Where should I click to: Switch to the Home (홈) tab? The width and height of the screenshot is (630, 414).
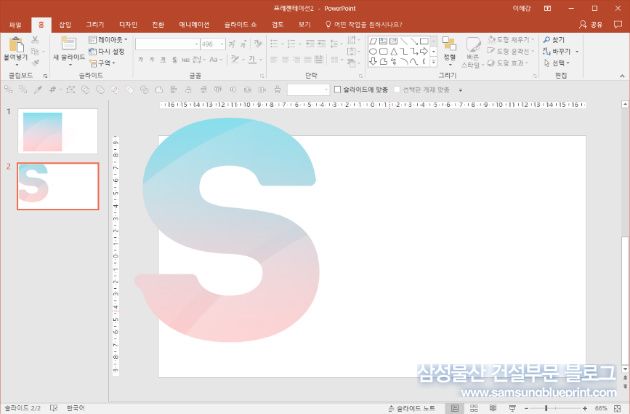tap(41, 25)
